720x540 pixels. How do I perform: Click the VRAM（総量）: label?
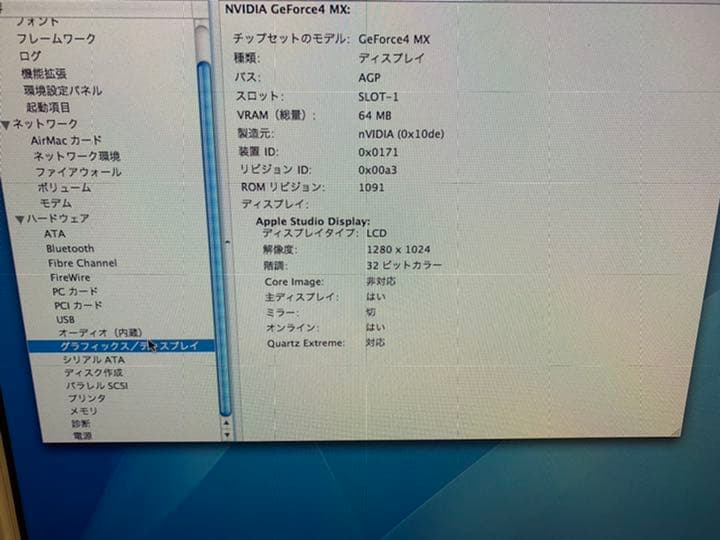[276, 115]
